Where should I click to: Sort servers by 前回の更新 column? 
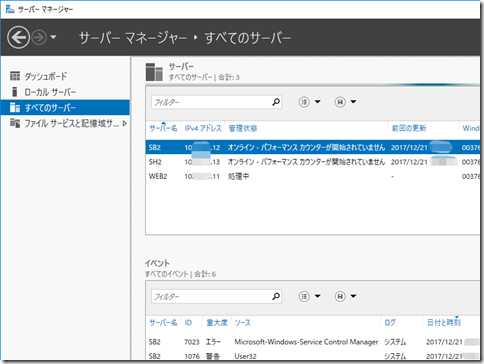(409, 128)
